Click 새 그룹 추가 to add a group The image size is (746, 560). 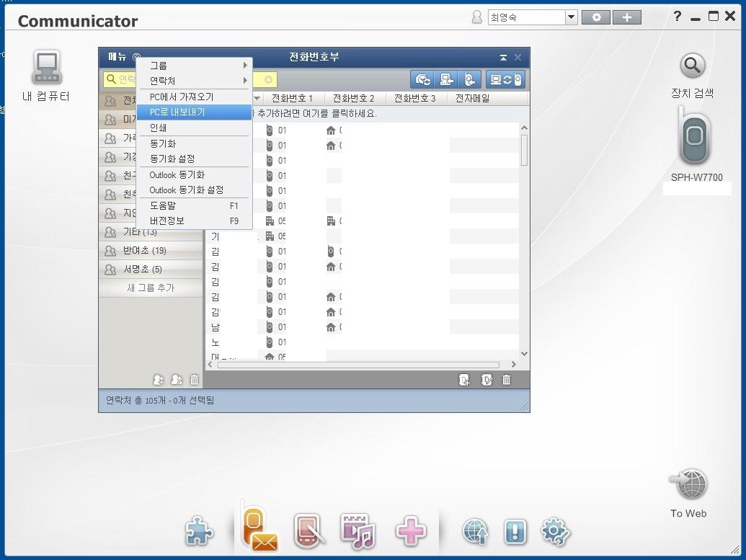tap(151, 288)
